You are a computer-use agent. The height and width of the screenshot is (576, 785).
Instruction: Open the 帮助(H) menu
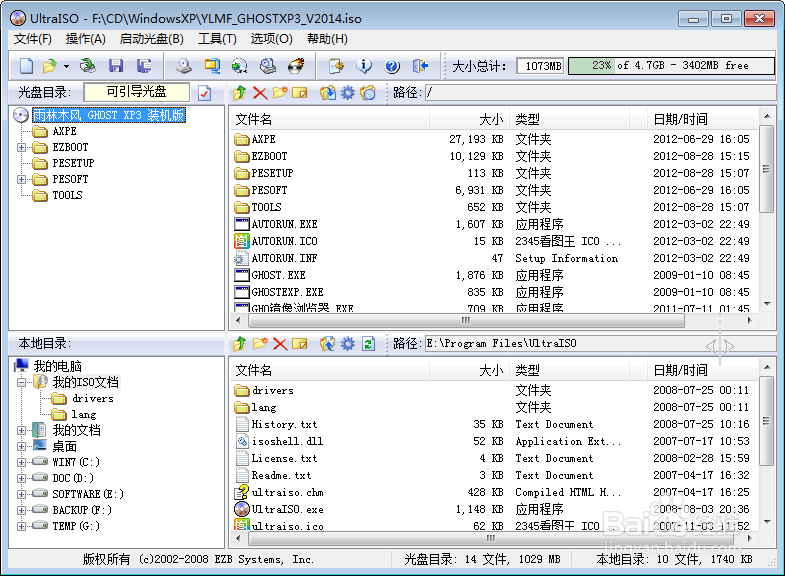tap(327, 39)
